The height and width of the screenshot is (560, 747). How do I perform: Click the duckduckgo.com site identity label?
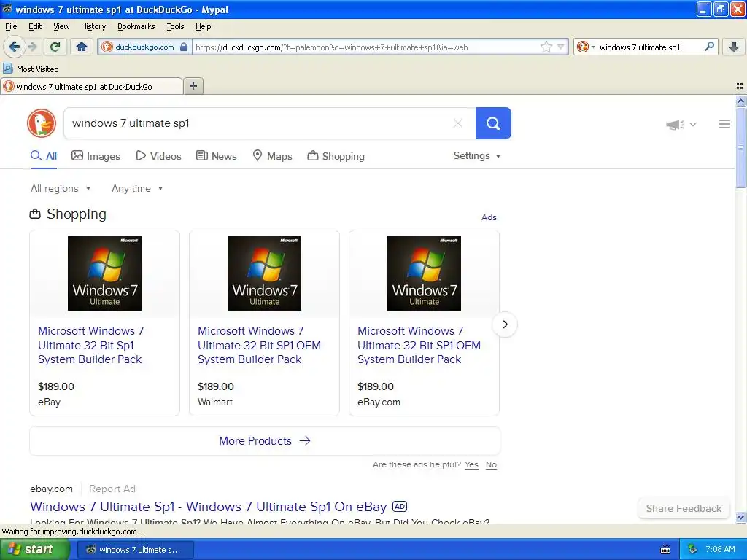pyautogui.click(x=144, y=47)
